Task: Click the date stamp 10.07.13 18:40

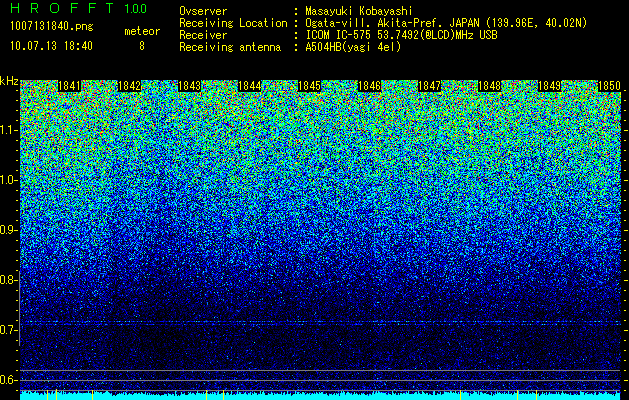Action: click(x=51, y=46)
